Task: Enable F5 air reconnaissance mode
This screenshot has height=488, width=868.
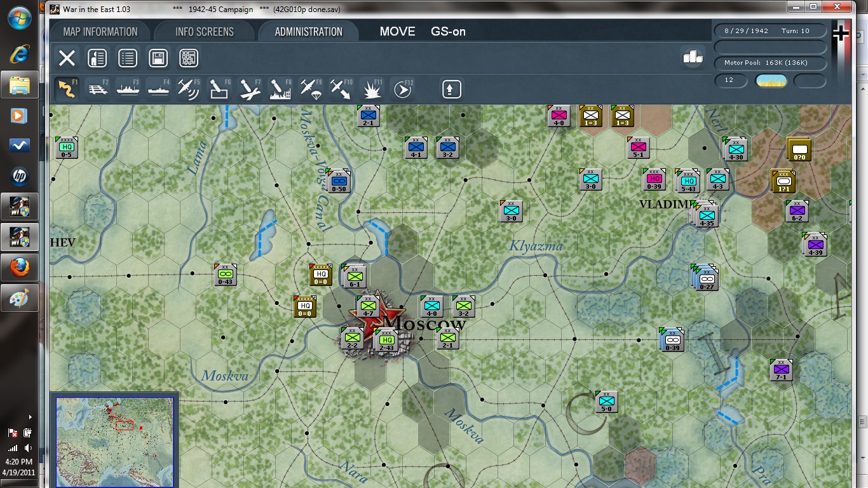Action: [189, 89]
